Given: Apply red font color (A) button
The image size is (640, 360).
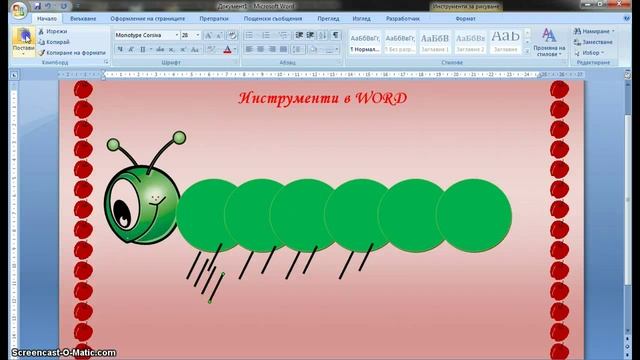Looking at the screenshot, I should coord(228,49).
